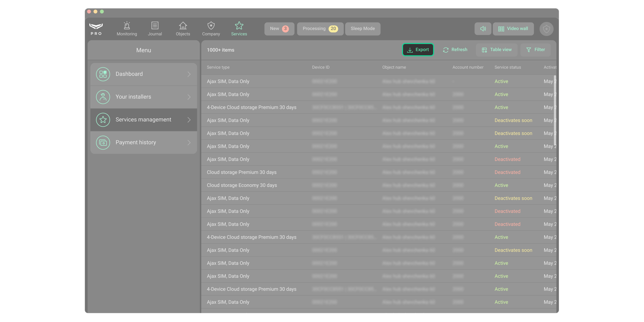The image size is (644, 322).
Task: Select Services management menu item
Action: point(143,120)
